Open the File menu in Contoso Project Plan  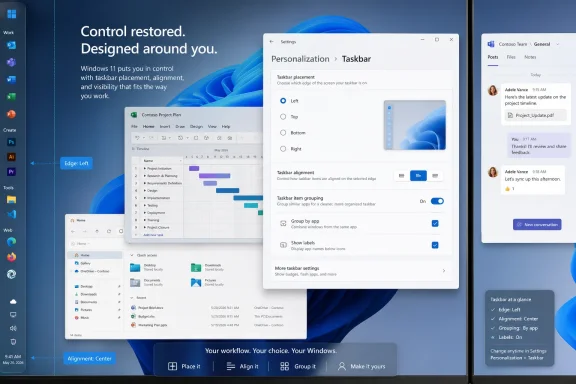pyautogui.click(x=134, y=126)
